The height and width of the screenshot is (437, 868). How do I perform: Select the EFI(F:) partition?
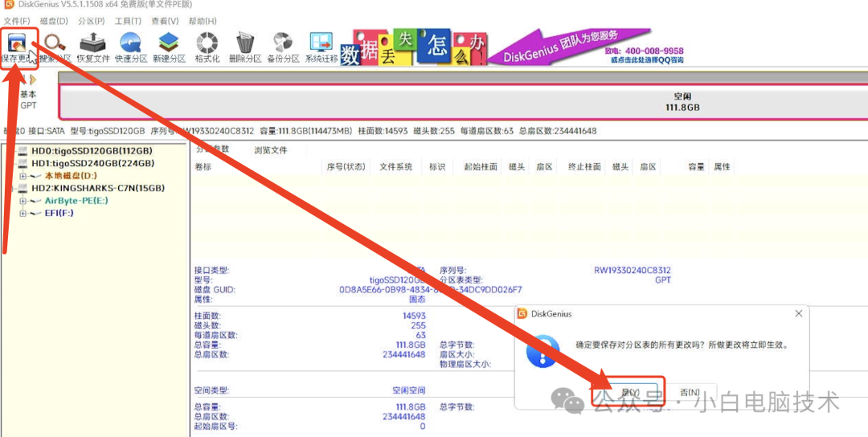point(59,213)
